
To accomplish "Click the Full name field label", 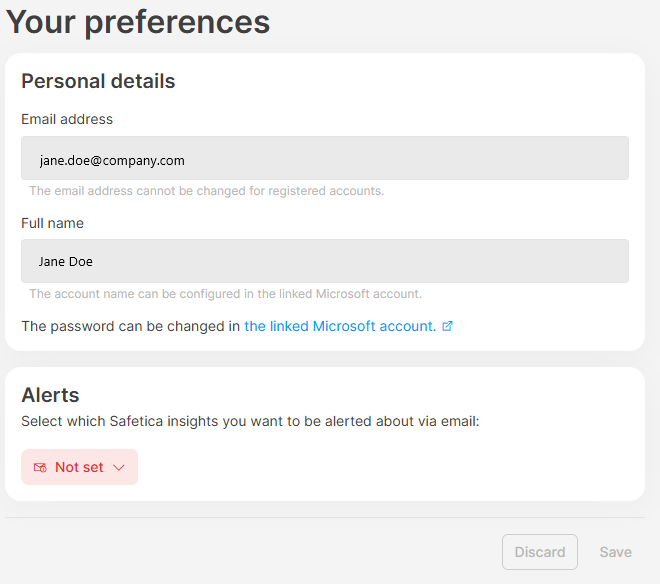I will 52,223.
